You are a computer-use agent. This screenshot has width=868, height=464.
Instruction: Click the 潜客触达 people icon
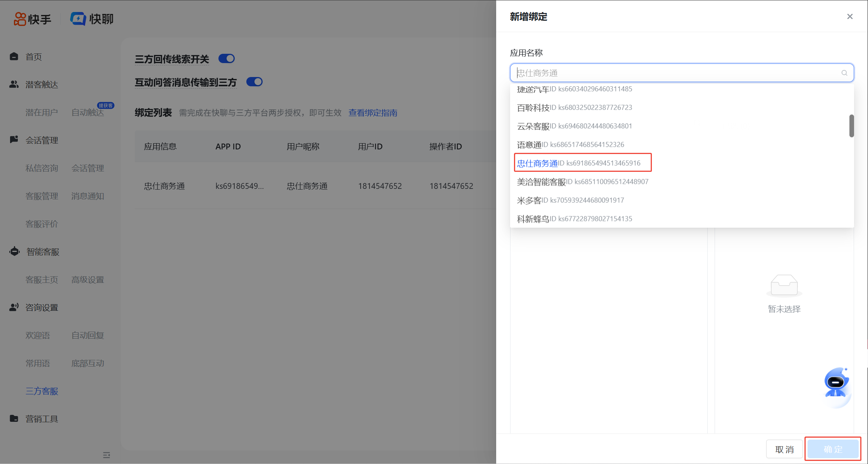[14, 84]
